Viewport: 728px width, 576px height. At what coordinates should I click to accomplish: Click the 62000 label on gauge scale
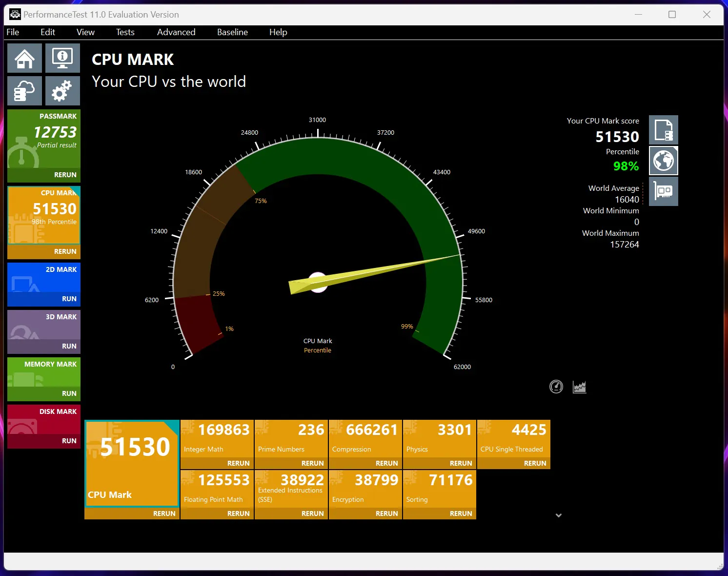(462, 367)
